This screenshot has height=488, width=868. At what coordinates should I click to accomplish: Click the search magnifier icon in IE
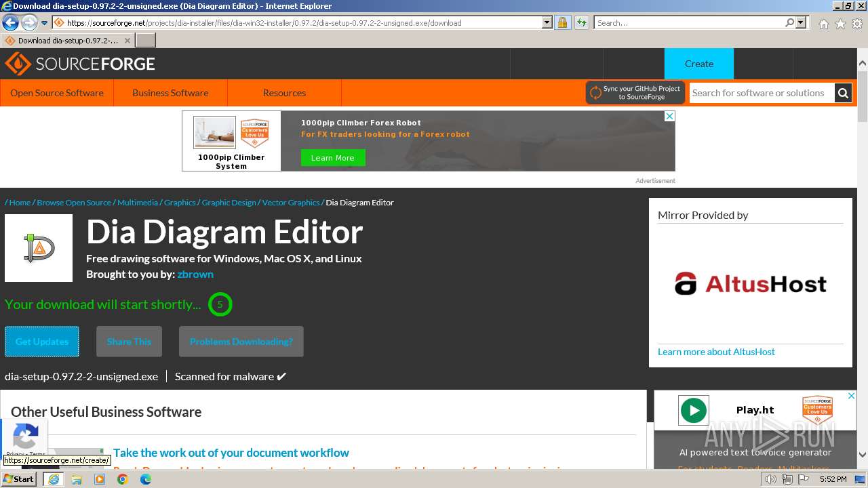(x=789, y=23)
